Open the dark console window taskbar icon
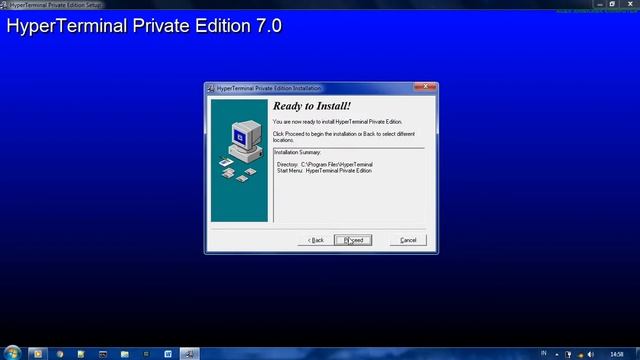The image size is (640, 360). point(103,354)
